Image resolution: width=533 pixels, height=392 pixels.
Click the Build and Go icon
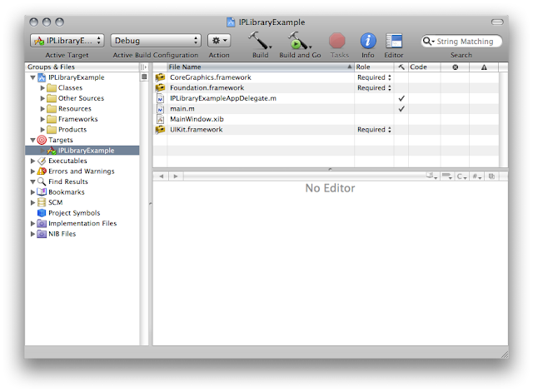300,41
